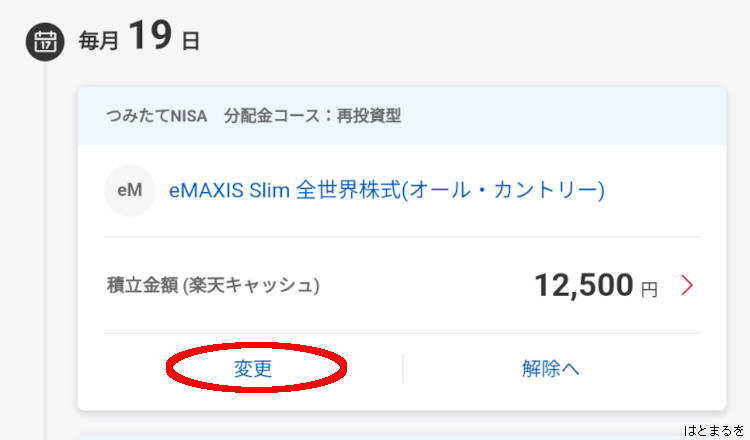Click the 日 character after 19
This screenshot has height=440, width=750.
point(191,41)
